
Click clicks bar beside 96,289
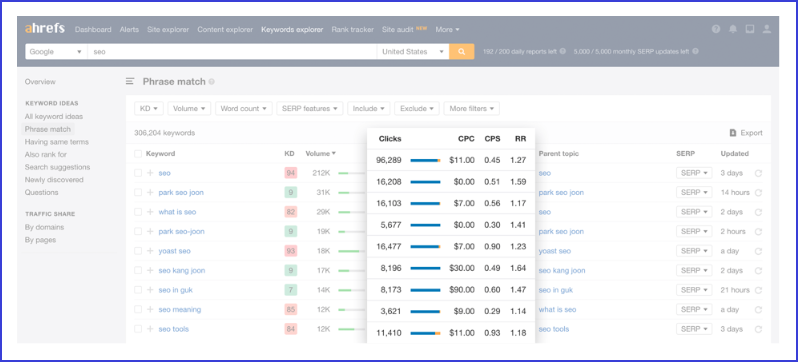(x=425, y=160)
